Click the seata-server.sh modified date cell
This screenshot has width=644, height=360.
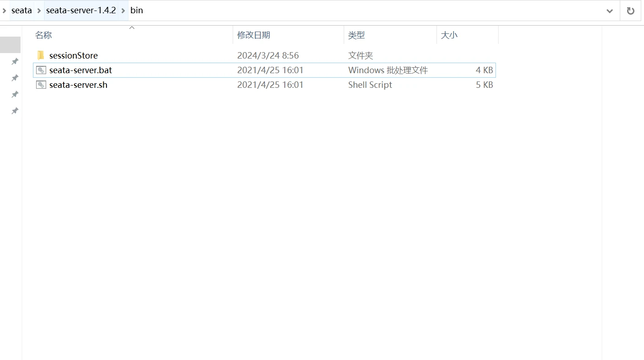pyautogui.click(x=270, y=85)
